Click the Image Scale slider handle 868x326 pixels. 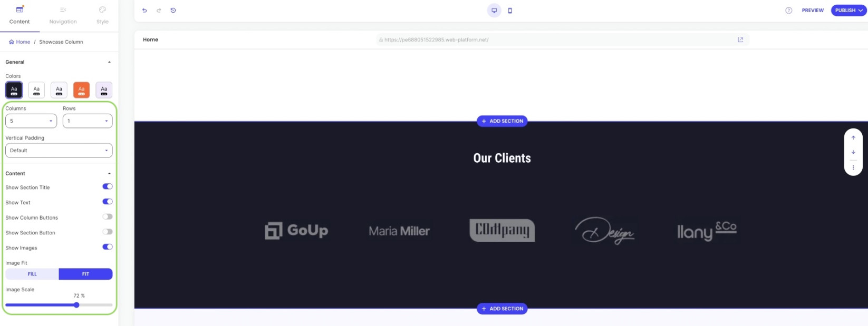(x=76, y=305)
